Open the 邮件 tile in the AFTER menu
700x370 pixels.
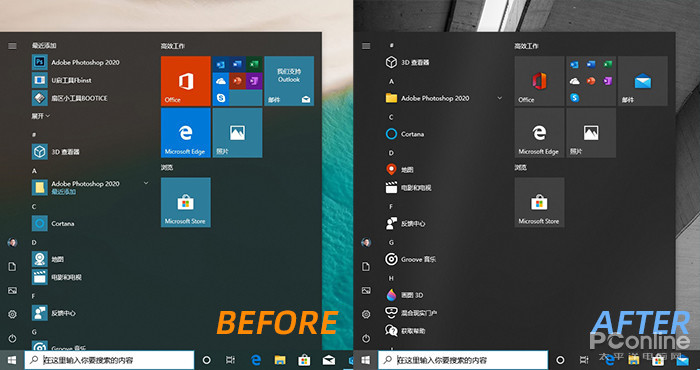tap(643, 81)
